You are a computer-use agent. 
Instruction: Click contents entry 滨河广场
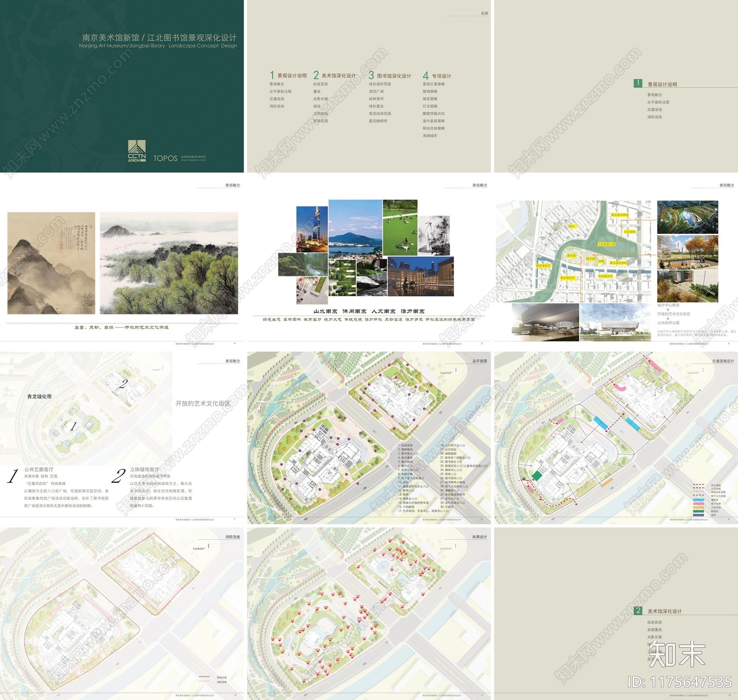coord(376,91)
